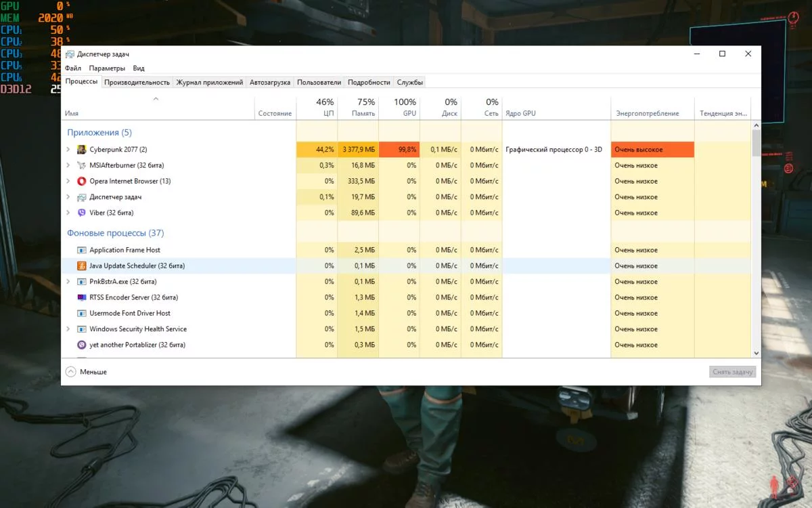Click the yet another Portablizer icon
This screenshot has width=812, height=508.
82,345
